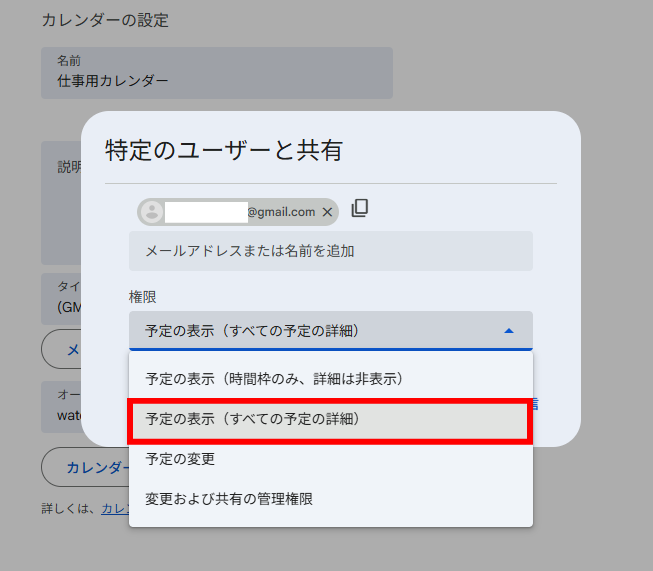The width and height of the screenshot is (653, 571).
Task: Click the copy icon beside the email chip
Action: (360, 208)
